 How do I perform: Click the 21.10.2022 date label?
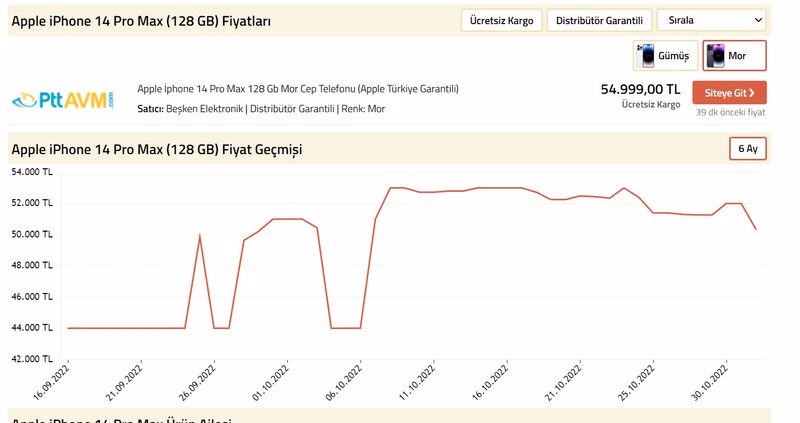[x=563, y=383]
